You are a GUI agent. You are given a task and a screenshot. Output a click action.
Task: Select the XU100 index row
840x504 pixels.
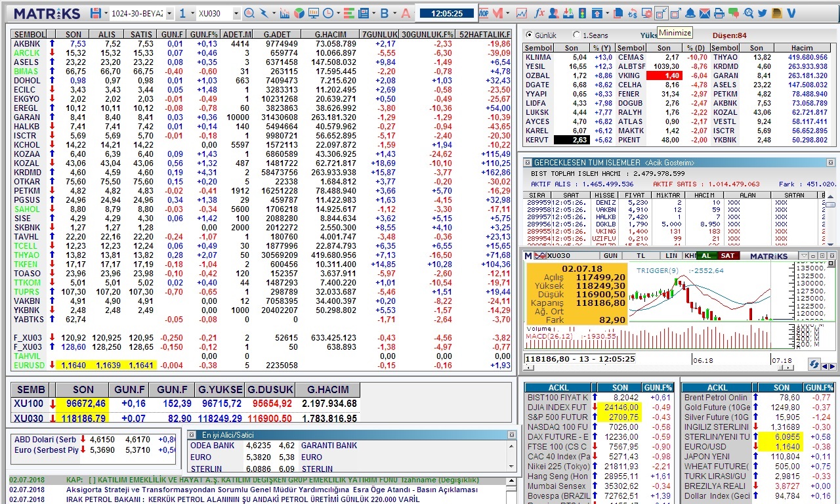(x=186, y=404)
